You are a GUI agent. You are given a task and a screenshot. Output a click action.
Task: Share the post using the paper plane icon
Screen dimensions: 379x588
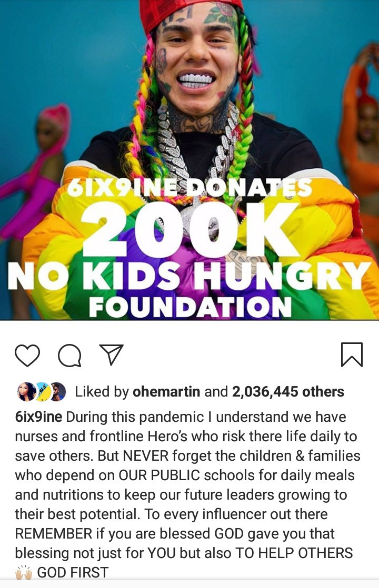click(x=112, y=354)
